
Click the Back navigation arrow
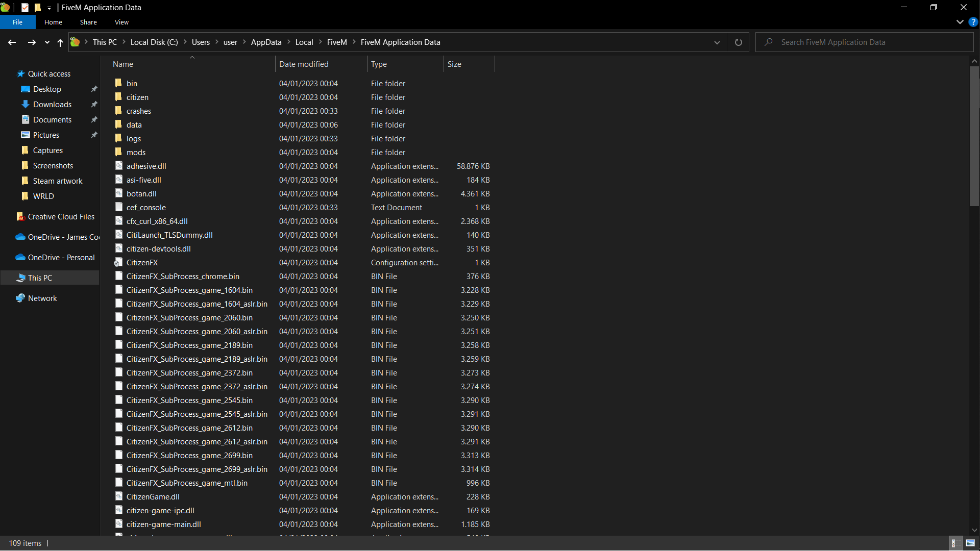[12, 42]
